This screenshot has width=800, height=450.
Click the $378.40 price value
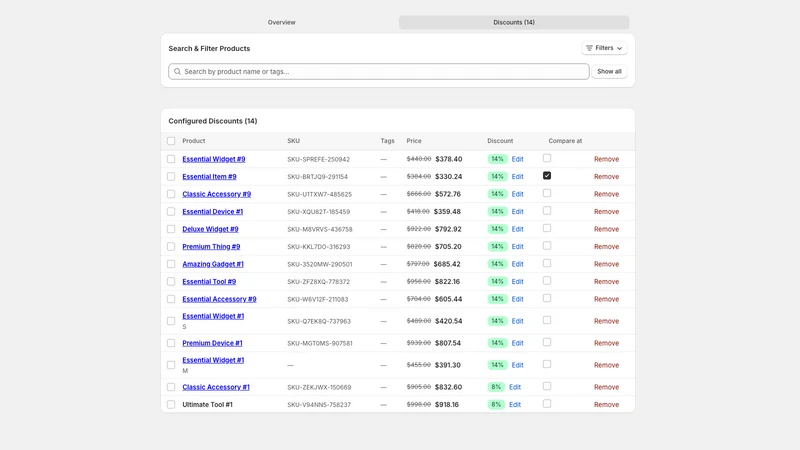click(x=448, y=159)
